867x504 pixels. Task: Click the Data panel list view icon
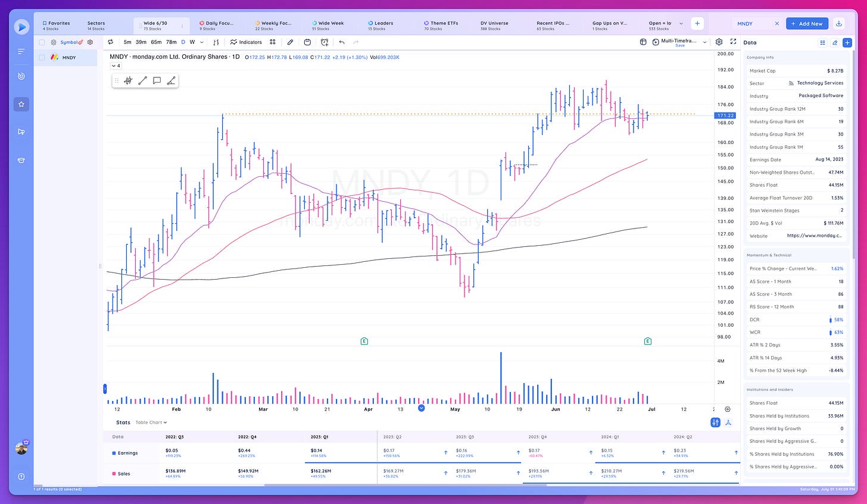[x=823, y=43]
